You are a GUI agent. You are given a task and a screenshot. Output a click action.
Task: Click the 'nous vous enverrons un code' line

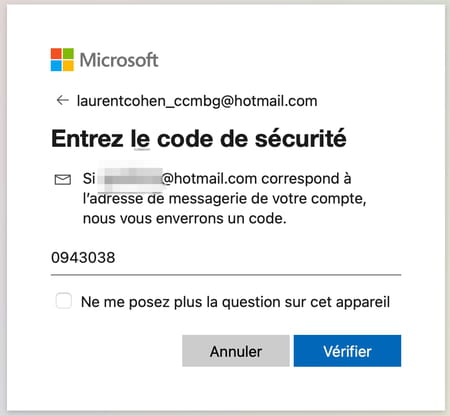click(x=185, y=219)
